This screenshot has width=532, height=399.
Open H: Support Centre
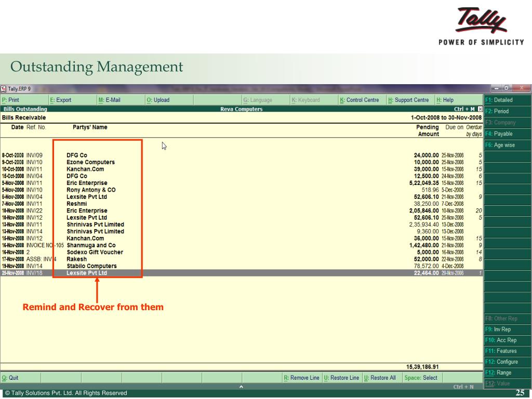[411, 100]
